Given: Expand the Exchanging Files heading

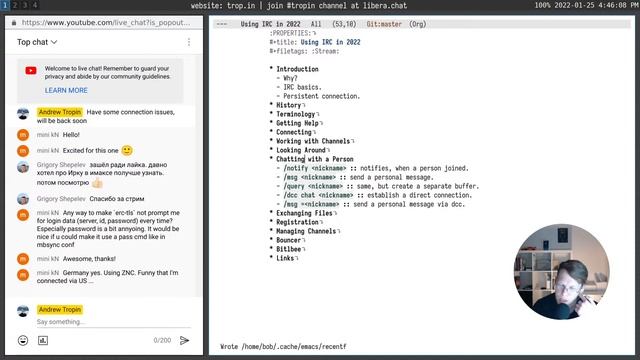Looking at the screenshot, I should click(x=304, y=213).
